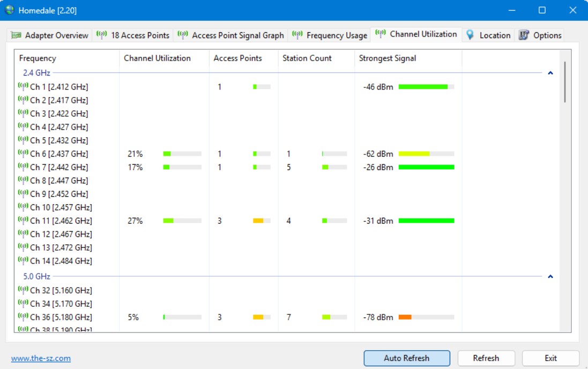Click Ch 7 strongest signal bar
Image resolution: width=588 pixels, height=369 pixels.
click(426, 167)
